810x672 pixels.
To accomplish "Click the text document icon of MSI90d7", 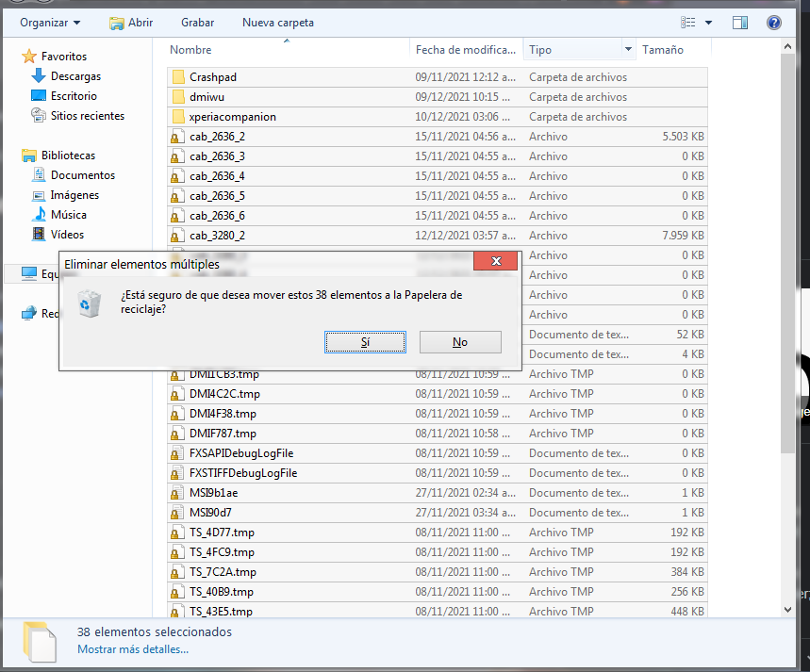I will coord(177,513).
